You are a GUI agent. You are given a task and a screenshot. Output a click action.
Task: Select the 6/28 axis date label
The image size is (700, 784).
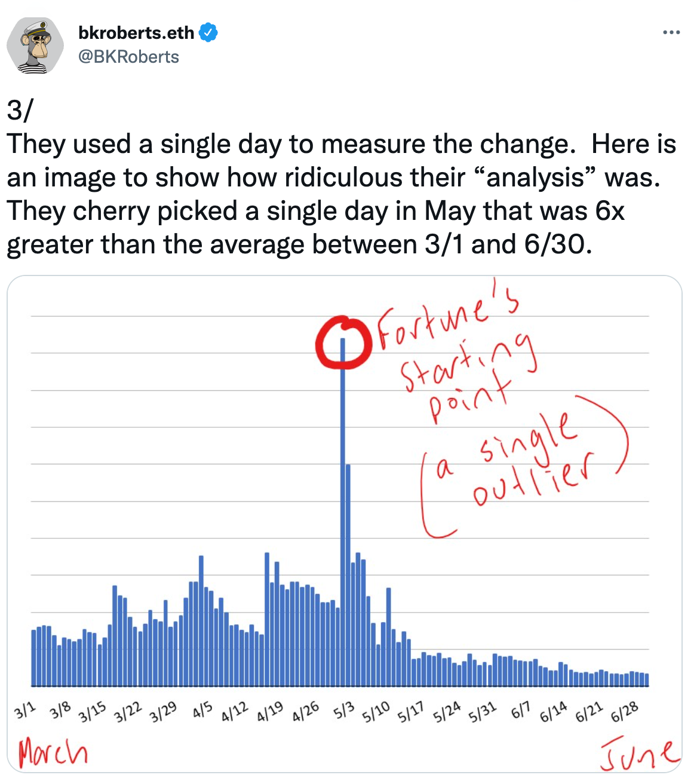click(625, 712)
